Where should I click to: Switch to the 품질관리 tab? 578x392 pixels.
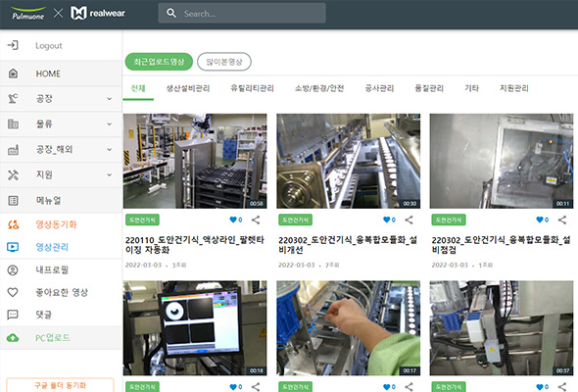point(429,88)
